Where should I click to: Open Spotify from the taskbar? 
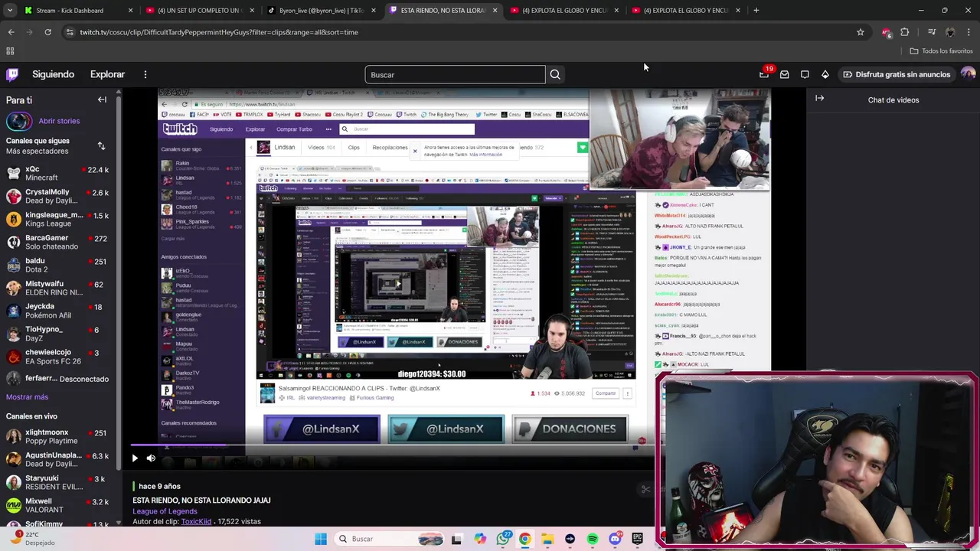click(593, 539)
